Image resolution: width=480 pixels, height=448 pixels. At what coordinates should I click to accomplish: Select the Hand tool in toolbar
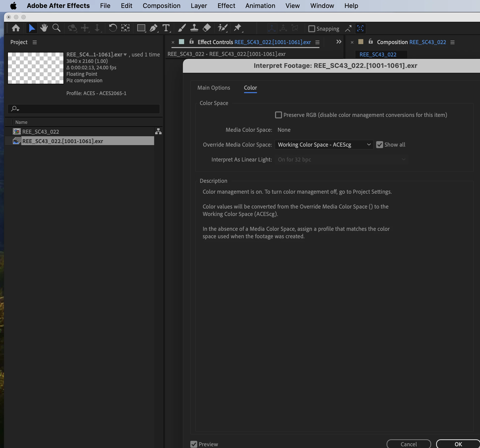[x=44, y=28]
